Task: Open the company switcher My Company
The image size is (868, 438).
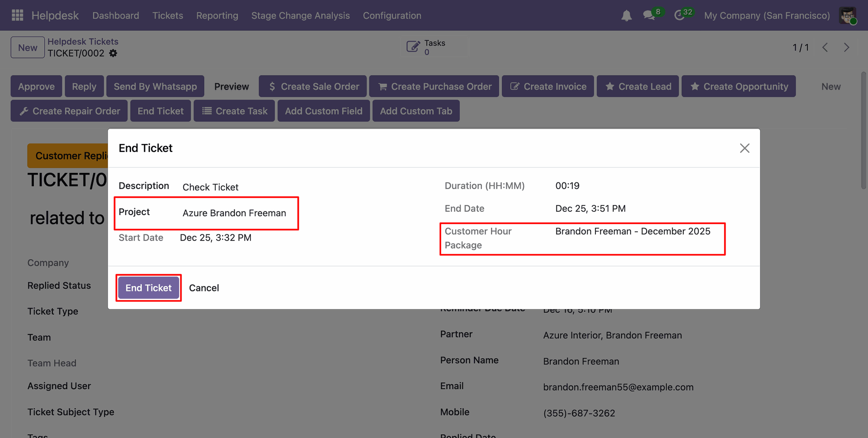Action: pyautogui.click(x=767, y=15)
